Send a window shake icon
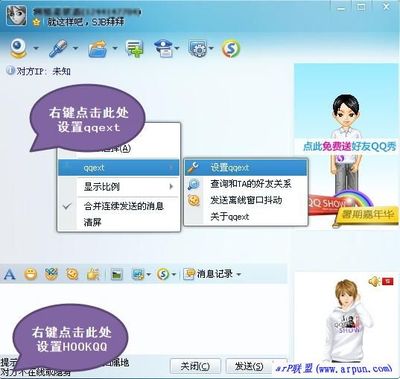Image resolution: width=400 pixels, height=379 pixels. pos(72,274)
